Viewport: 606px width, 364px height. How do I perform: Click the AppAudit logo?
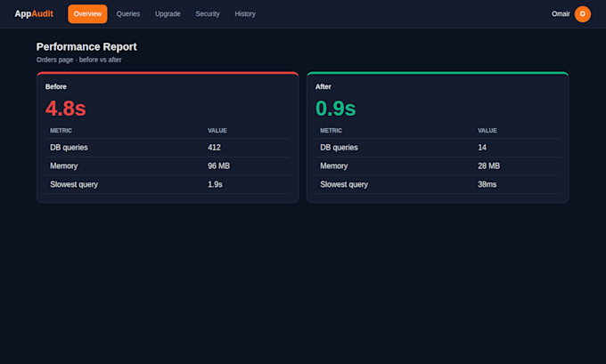coord(34,14)
